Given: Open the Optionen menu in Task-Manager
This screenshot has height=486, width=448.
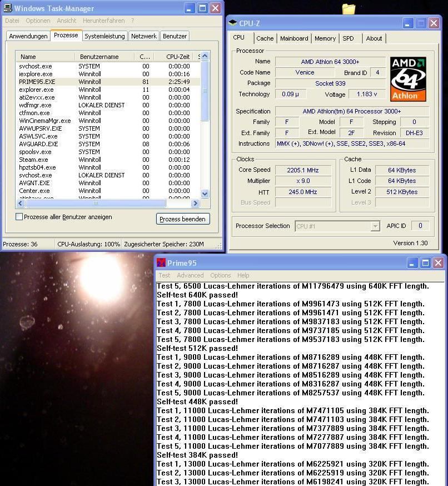Looking at the screenshot, I should (38, 21).
